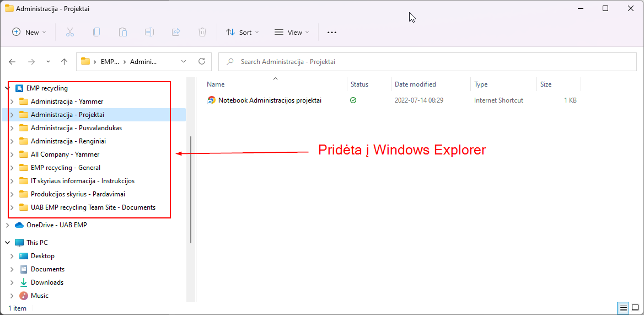
Task: Click the Documents folder icon
Action: pos(24,269)
